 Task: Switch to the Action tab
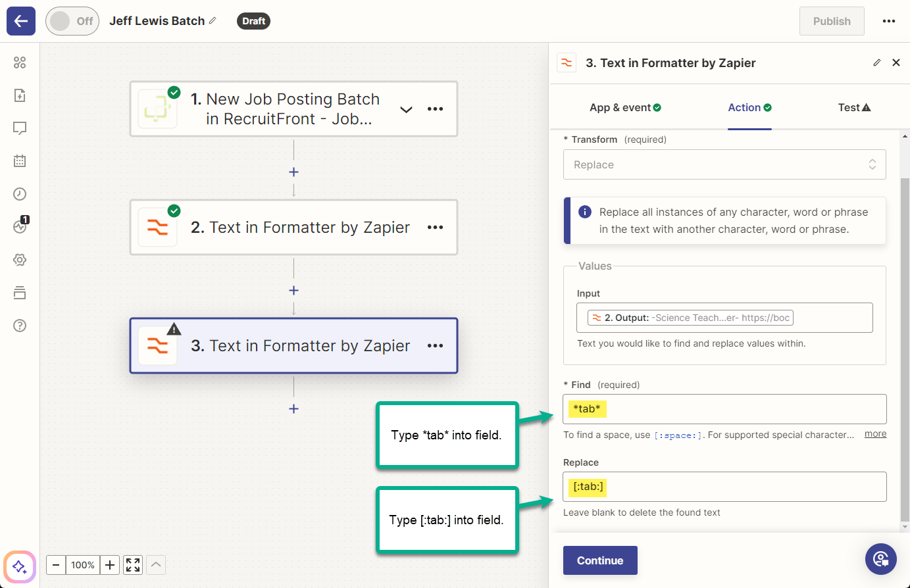749,107
